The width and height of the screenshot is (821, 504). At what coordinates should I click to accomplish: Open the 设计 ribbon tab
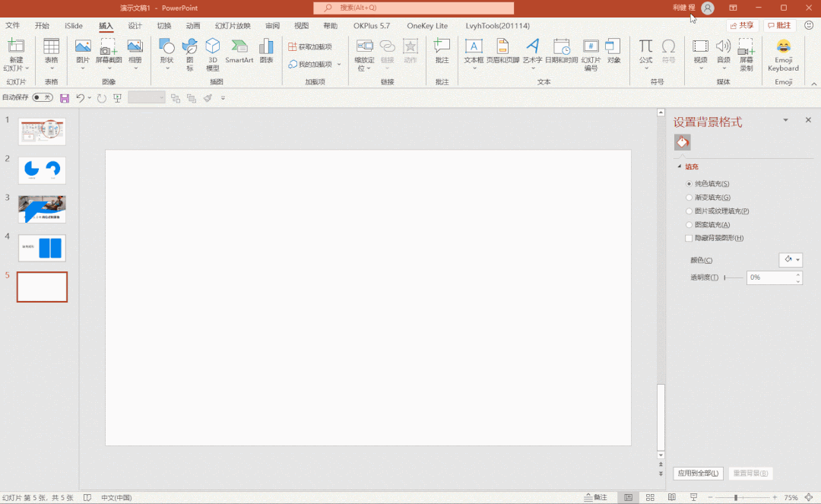pos(135,26)
